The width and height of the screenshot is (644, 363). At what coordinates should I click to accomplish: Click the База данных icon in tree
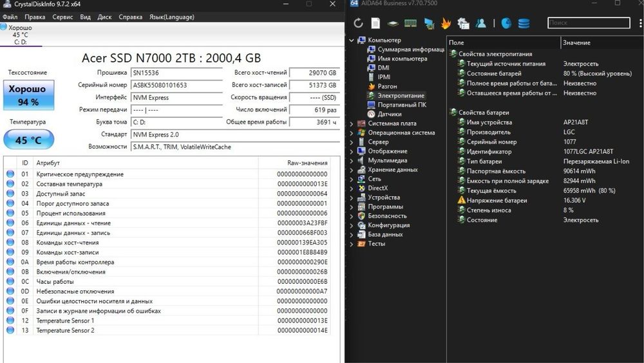pos(361,234)
